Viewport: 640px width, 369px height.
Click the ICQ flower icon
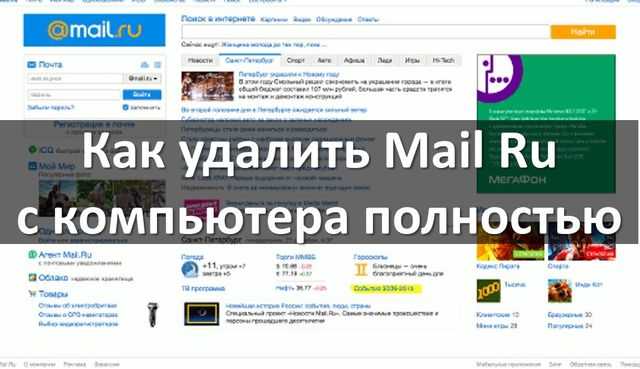[33, 150]
